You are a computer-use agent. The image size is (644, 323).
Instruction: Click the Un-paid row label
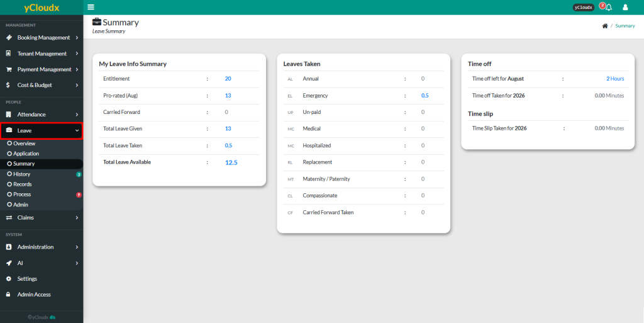pyautogui.click(x=312, y=112)
